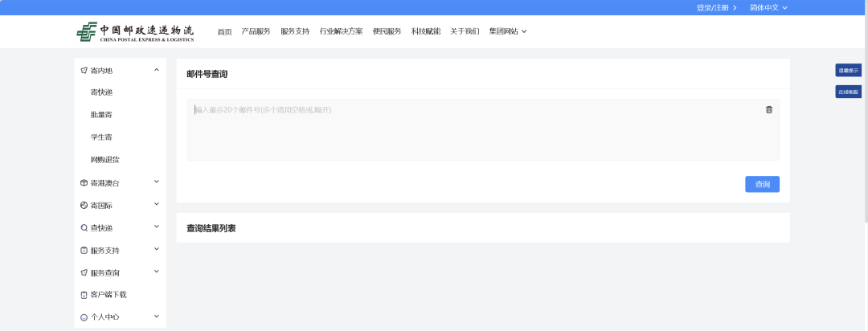Open 产品服务 in top navigation

256,31
